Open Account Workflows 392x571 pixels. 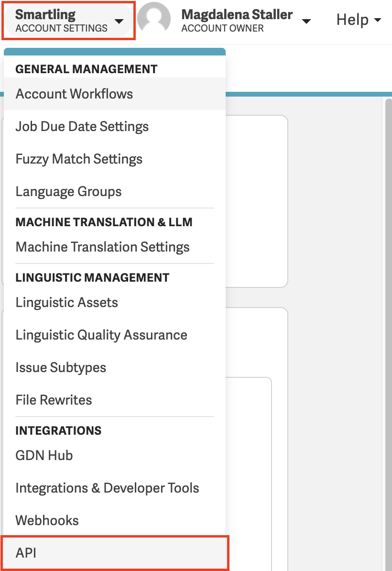pos(74,94)
